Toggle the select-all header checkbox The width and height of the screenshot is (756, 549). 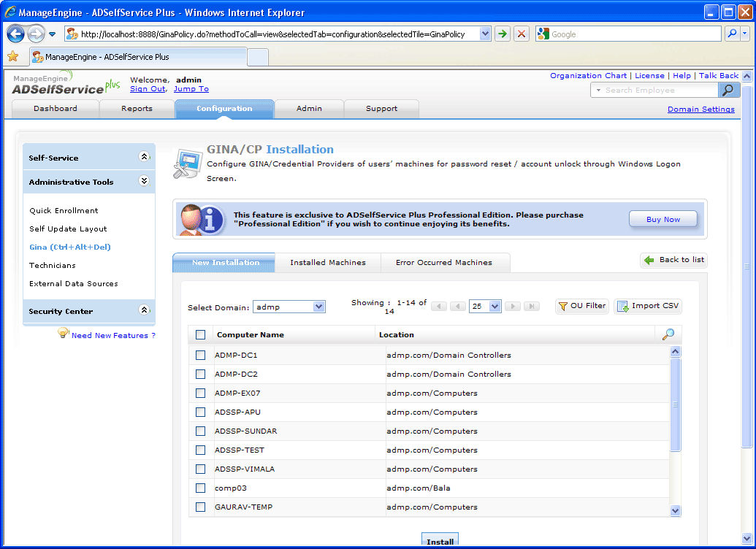pos(201,335)
